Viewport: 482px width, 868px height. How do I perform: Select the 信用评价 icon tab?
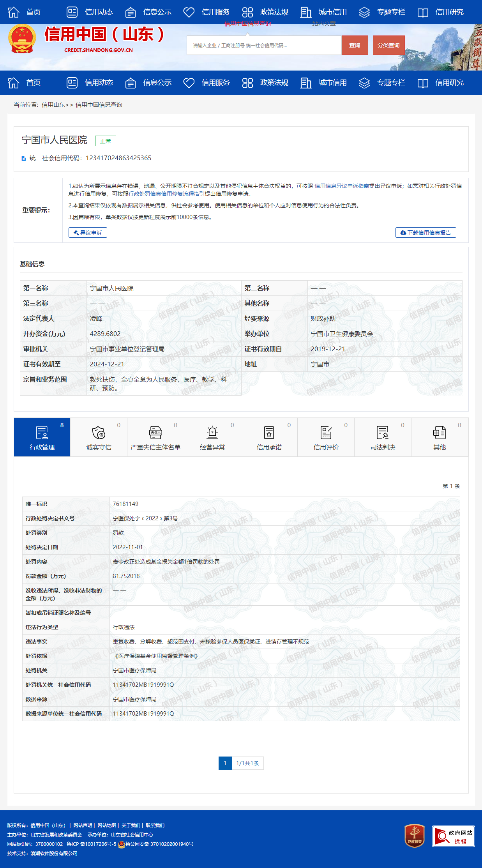pos(326,437)
